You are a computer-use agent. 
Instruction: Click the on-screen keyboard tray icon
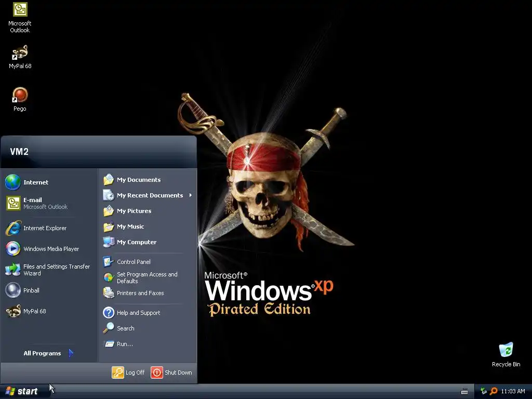[464, 392]
